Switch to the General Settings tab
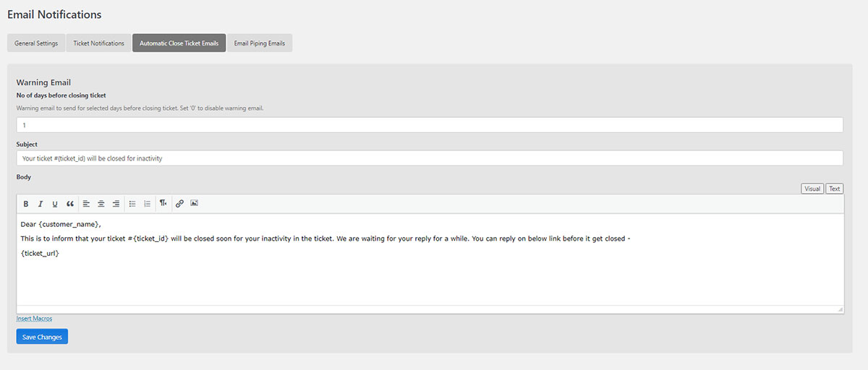The image size is (868, 370). (x=36, y=43)
